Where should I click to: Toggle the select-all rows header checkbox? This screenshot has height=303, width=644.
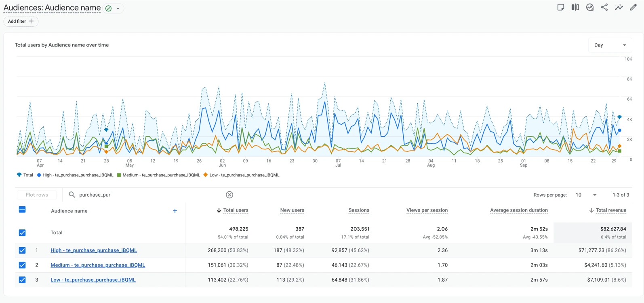click(x=22, y=210)
